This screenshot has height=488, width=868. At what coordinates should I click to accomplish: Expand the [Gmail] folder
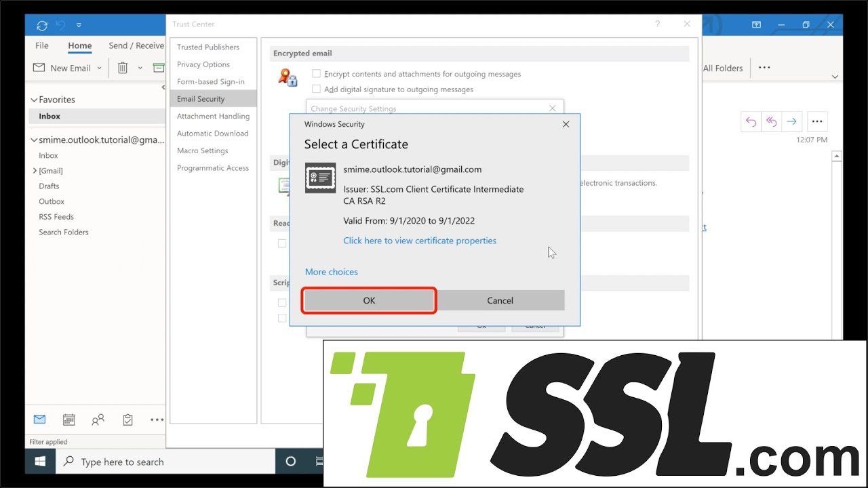(35, 171)
